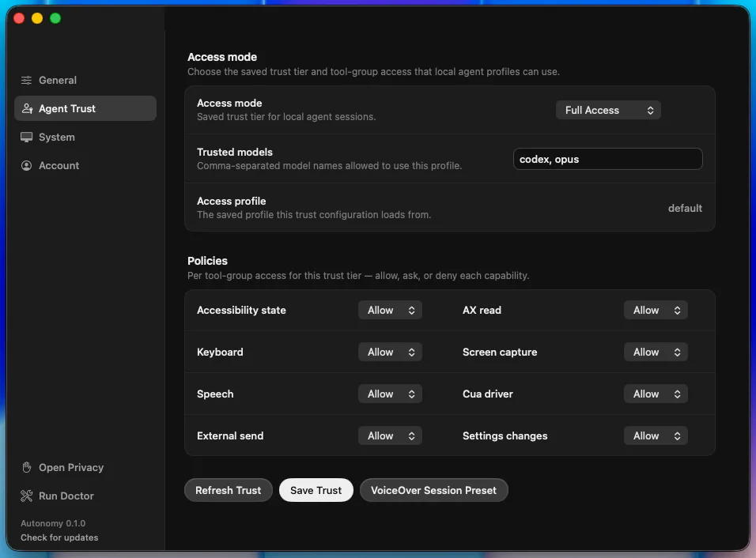Click the Agent Trust person icon
Screen dimensions: 756x558
coord(27,108)
